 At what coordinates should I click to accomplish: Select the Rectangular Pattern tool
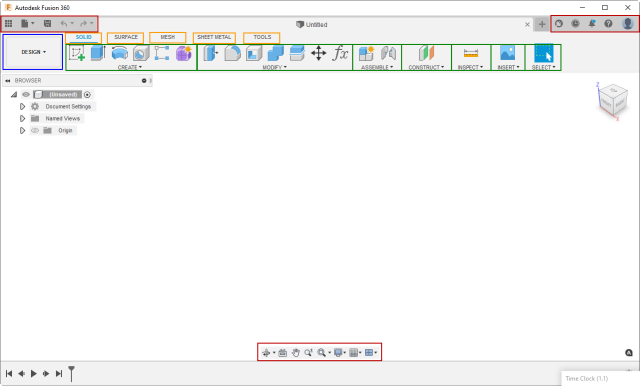click(162, 53)
